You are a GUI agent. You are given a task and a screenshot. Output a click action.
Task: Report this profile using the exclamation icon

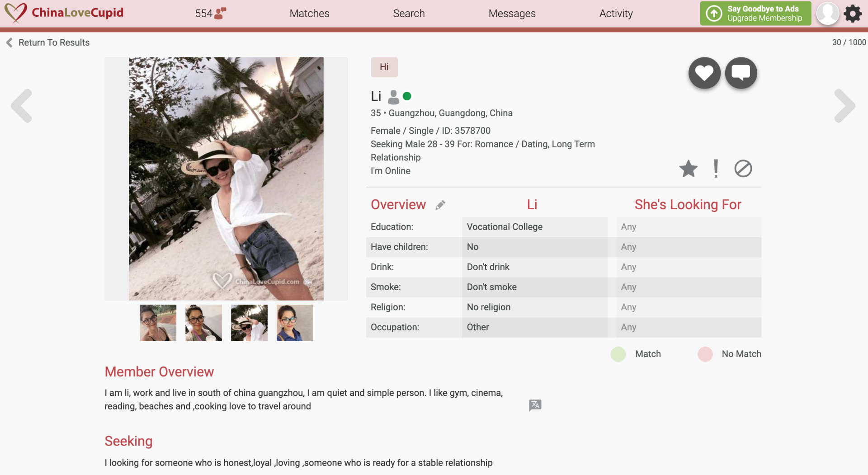[x=715, y=168]
